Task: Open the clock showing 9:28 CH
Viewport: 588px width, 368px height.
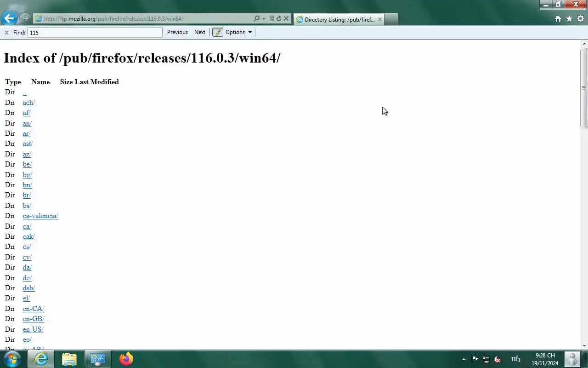Action: (x=545, y=359)
